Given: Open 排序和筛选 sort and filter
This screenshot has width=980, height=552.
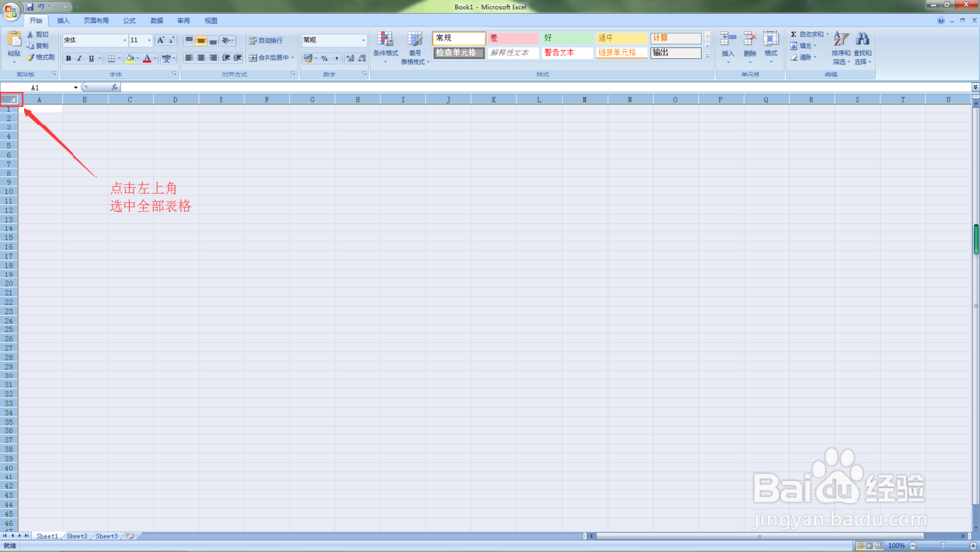Looking at the screenshot, I should [x=841, y=47].
